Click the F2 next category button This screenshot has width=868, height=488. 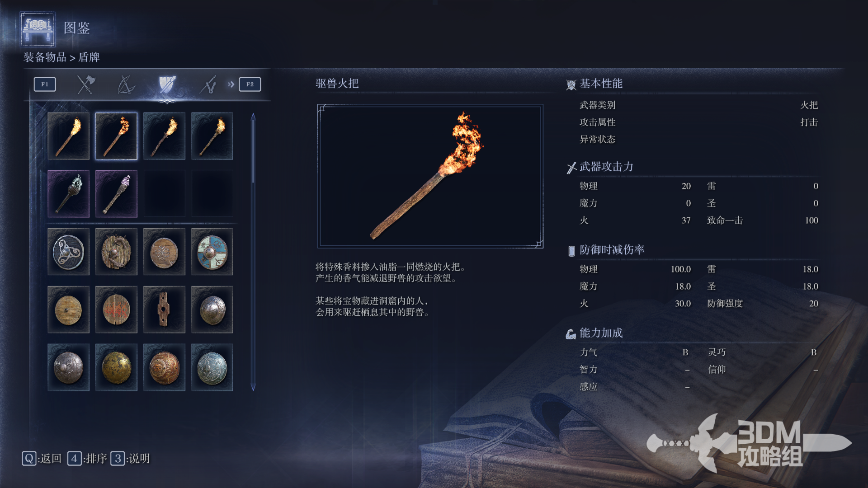coord(250,84)
